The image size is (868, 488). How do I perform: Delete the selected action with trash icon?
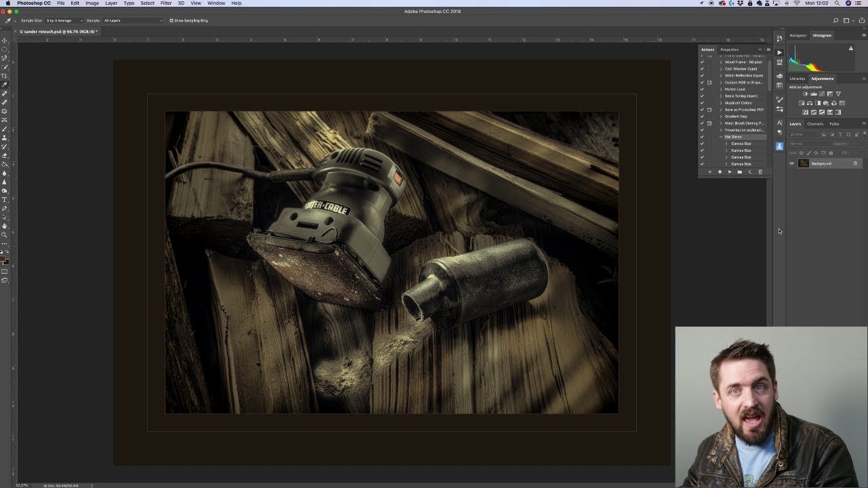tap(760, 171)
